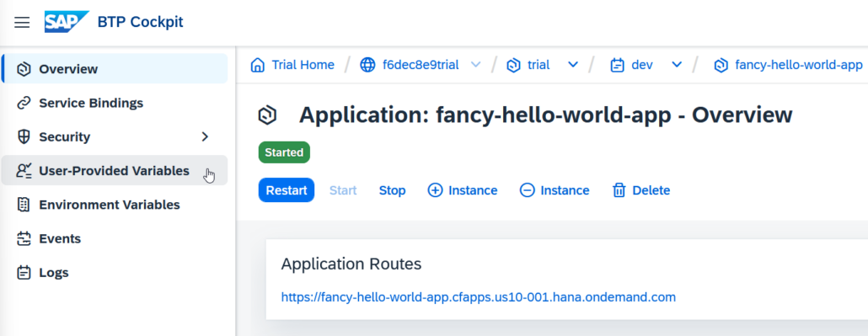Click the User-Provided Variables person icon
Screen dimensions: 868x336
click(24, 170)
